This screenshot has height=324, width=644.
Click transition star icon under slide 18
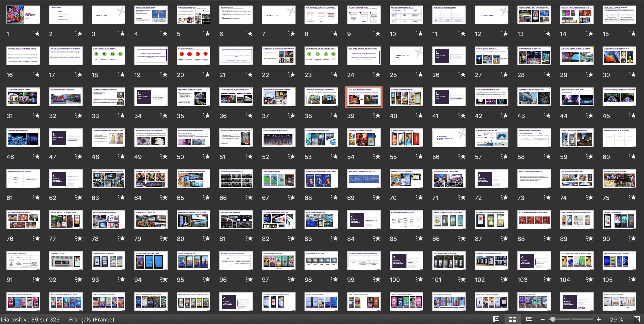click(x=121, y=75)
